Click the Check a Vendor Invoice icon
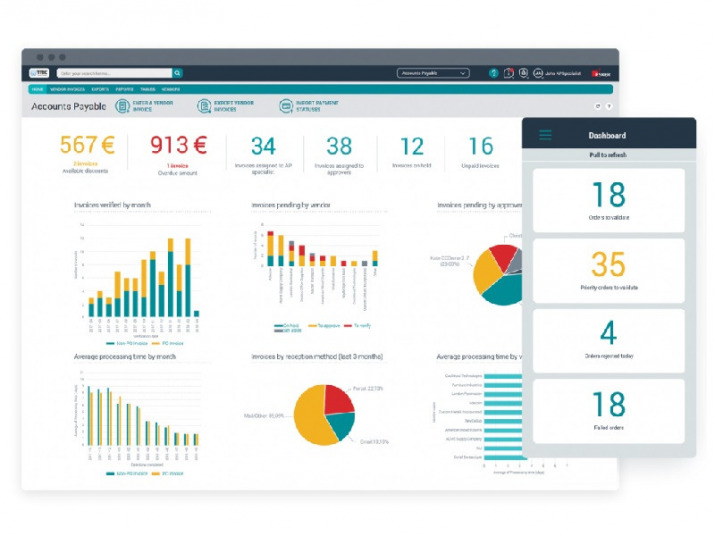The height and width of the screenshot is (536, 715). (x=122, y=105)
